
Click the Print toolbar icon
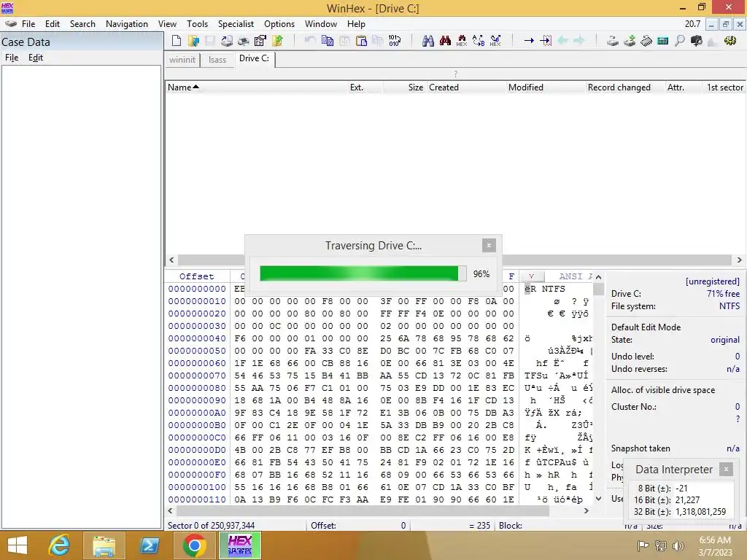click(x=244, y=41)
